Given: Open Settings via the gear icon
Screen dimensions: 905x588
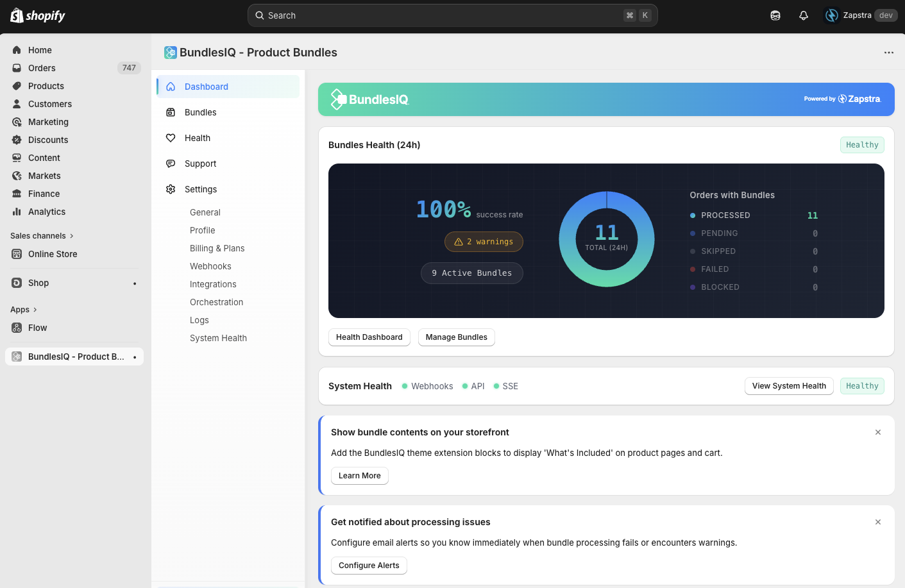Looking at the screenshot, I should point(171,189).
